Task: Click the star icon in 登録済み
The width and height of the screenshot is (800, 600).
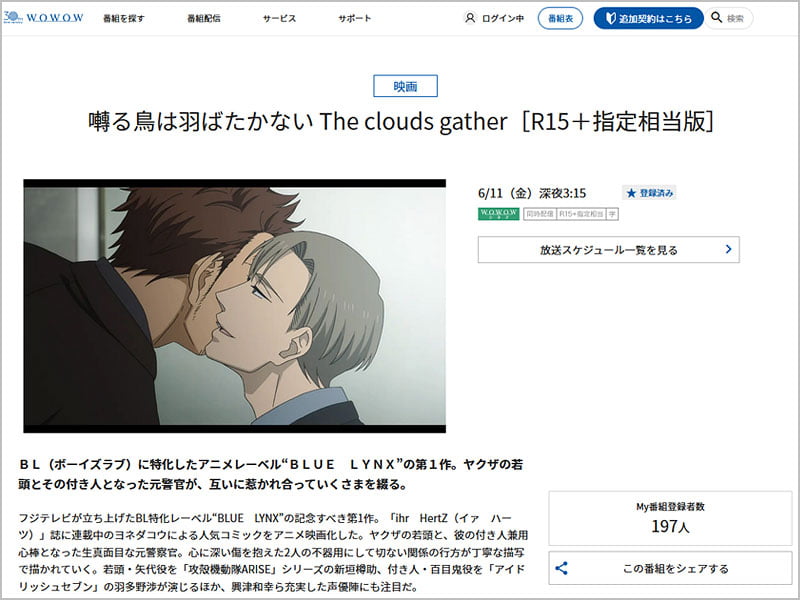Action: (x=631, y=193)
